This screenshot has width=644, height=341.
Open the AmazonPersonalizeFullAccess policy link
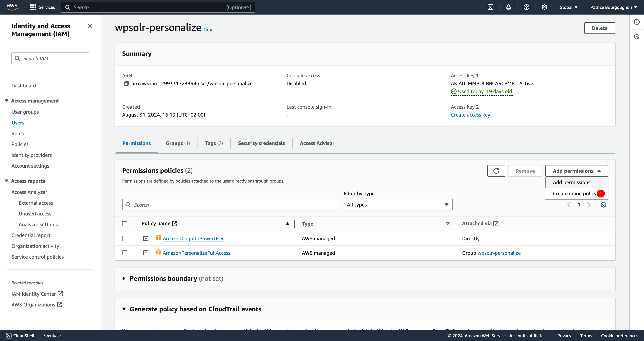tap(197, 253)
